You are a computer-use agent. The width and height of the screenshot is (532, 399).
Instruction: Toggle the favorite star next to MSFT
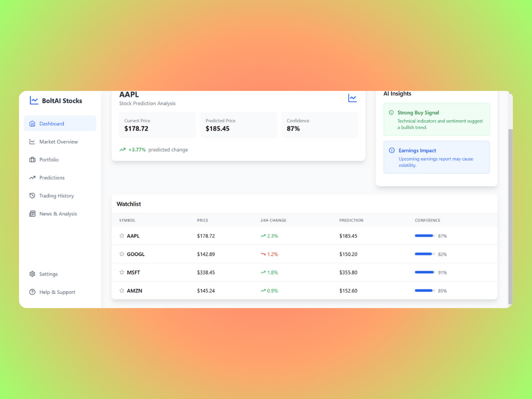pos(121,272)
